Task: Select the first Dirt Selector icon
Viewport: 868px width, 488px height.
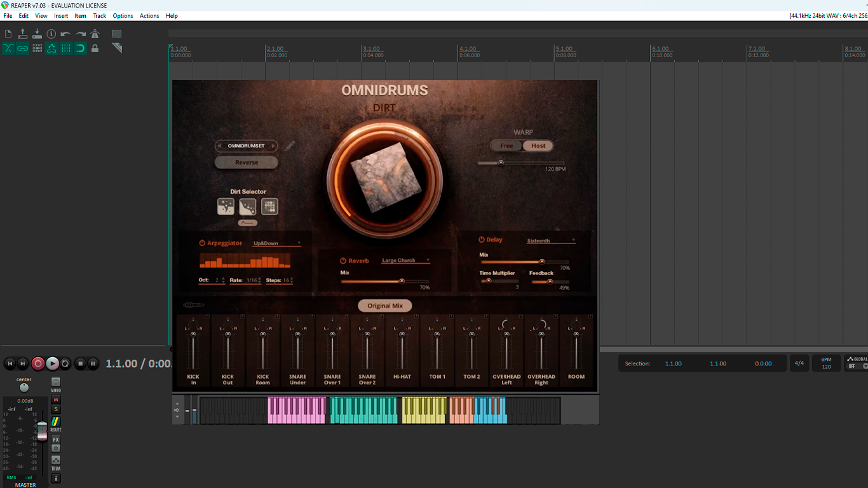Action: pos(226,206)
